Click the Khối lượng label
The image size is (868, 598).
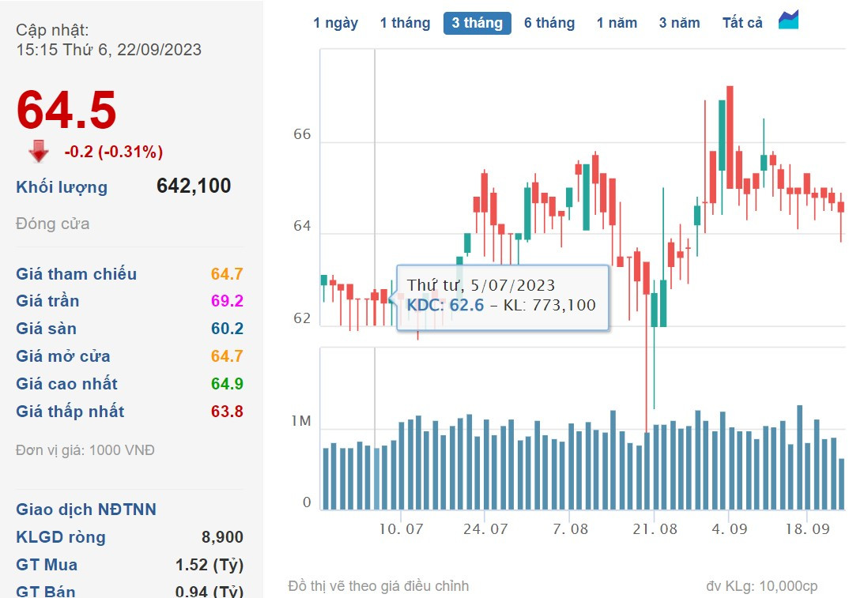click(x=62, y=187)
